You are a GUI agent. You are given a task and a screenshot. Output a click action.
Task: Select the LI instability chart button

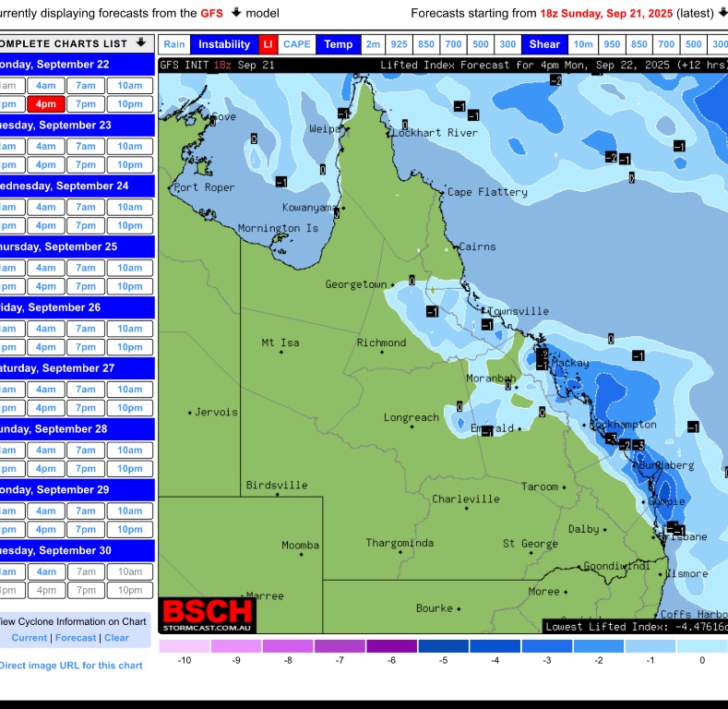coord(268,44)
